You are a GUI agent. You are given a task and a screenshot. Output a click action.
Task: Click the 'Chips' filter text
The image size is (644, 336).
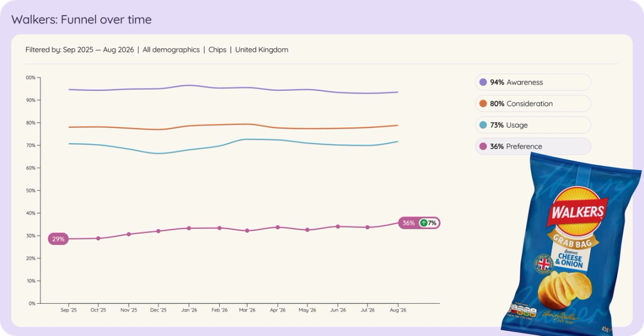click(x=217, y=49)
